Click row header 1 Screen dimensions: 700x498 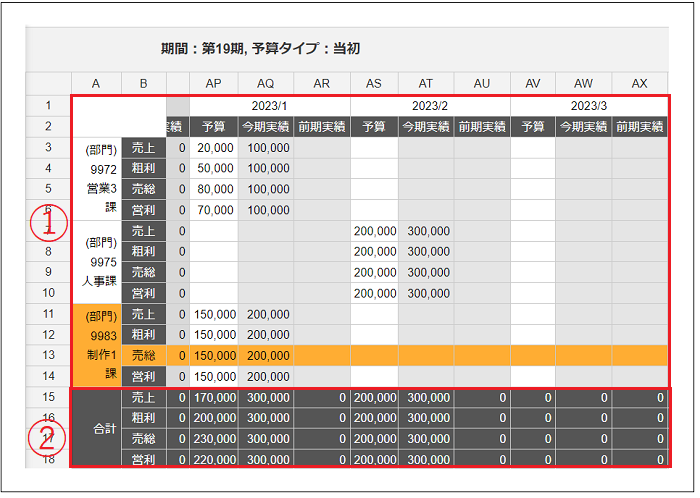point(48,106)
